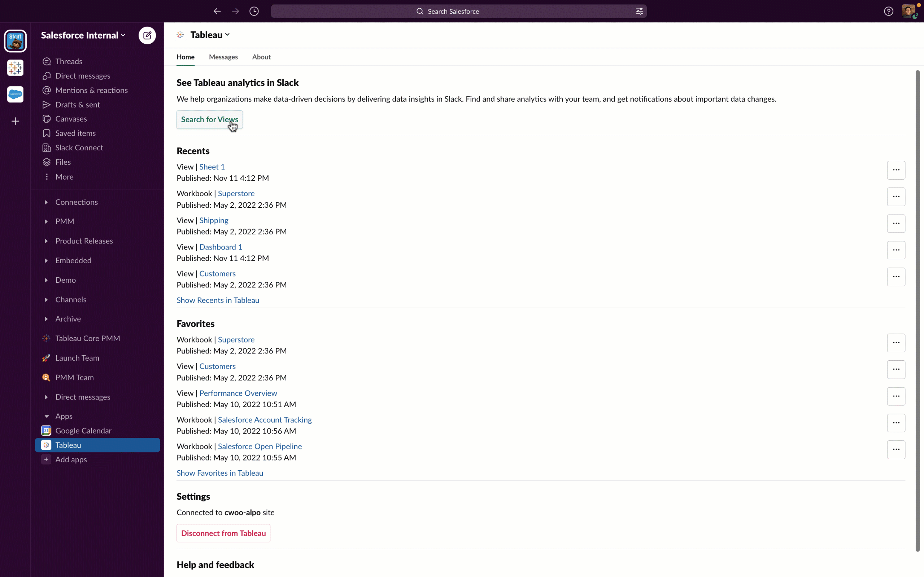Switch to the About tab

click(261, 57)
